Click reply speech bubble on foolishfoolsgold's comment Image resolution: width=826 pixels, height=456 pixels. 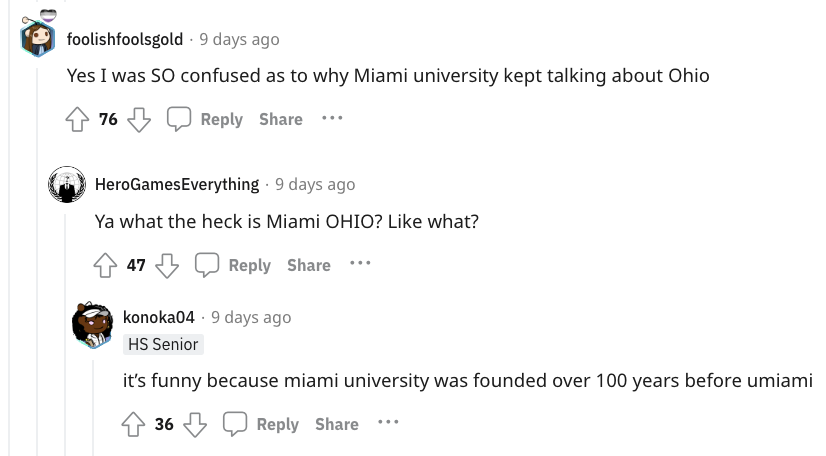click(x=179, y=119)
